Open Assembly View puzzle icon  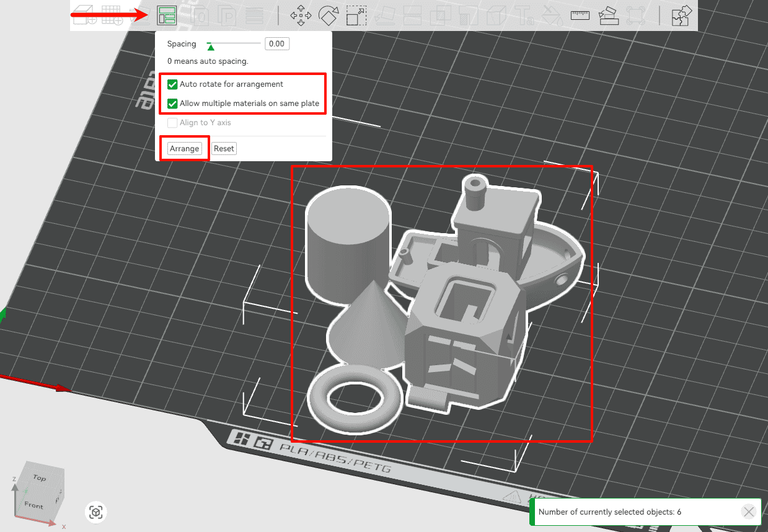coord(681,16)
